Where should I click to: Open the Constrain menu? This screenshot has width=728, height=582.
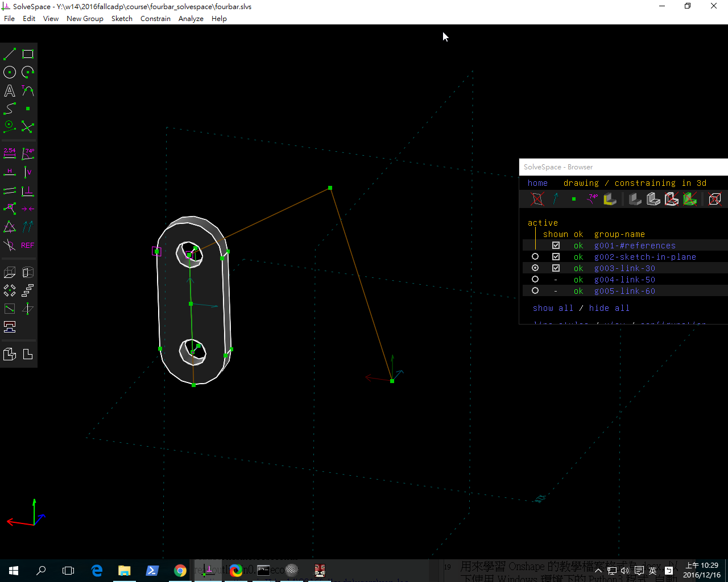[155, 19]
